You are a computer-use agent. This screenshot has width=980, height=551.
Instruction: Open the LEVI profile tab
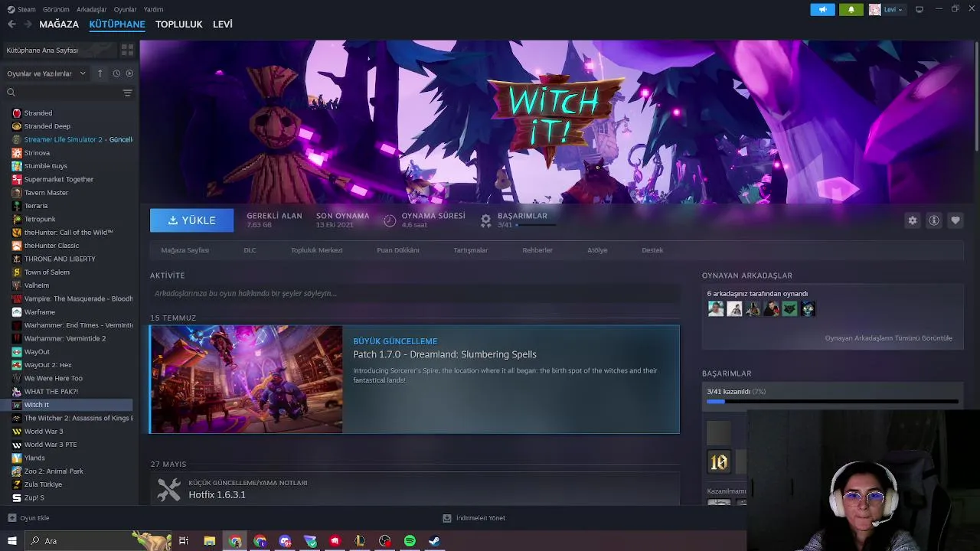(223, 24)
